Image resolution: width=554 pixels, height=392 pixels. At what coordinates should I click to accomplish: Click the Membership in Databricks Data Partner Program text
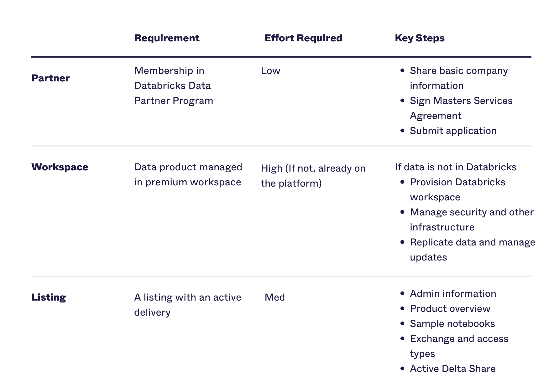pyautogui.click(x=174, y=86)
